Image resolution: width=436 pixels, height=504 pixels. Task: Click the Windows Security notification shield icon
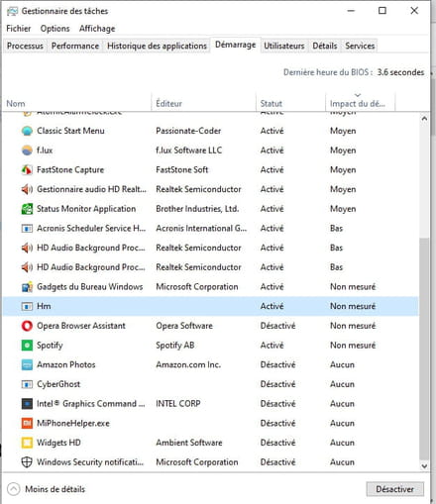click(27, 462)
